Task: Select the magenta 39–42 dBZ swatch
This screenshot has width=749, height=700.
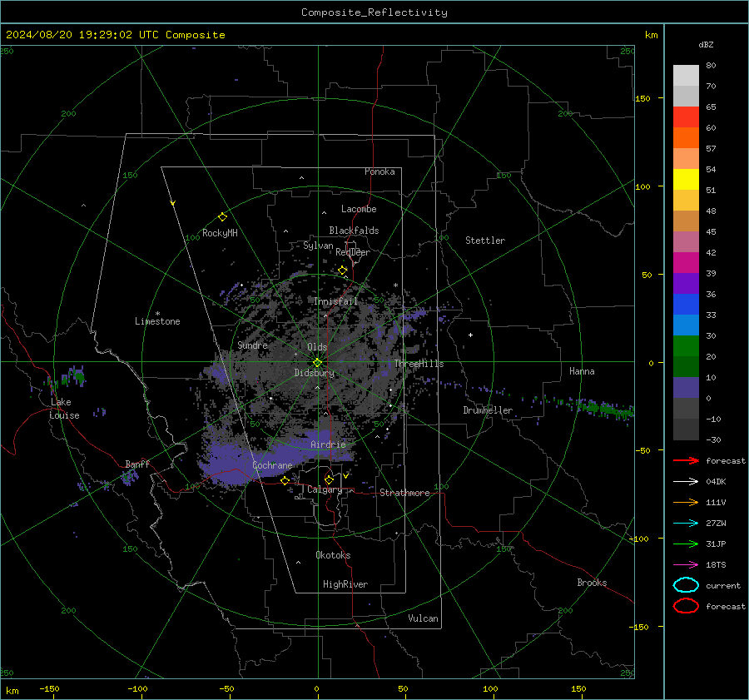Action: tap(686, 263)
